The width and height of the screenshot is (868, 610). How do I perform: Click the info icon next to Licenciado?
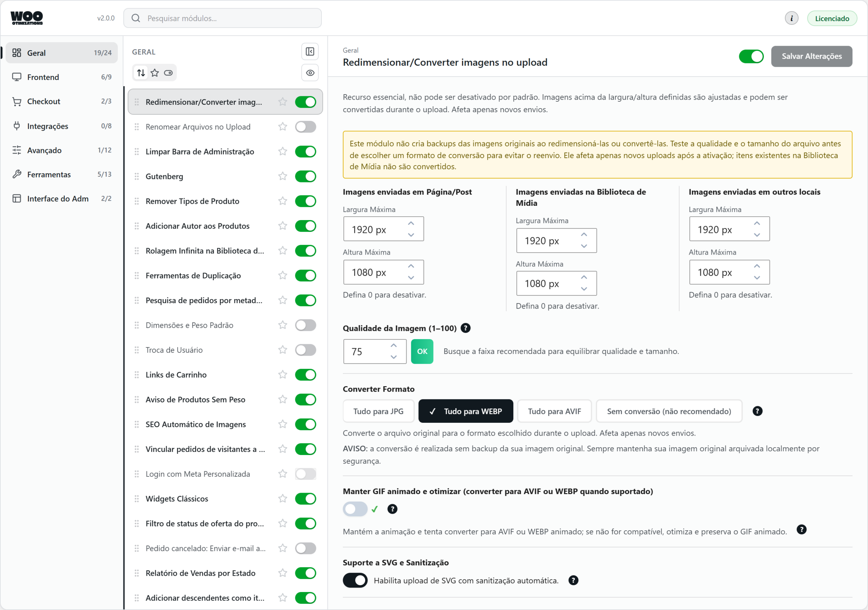tap(791, 18)
